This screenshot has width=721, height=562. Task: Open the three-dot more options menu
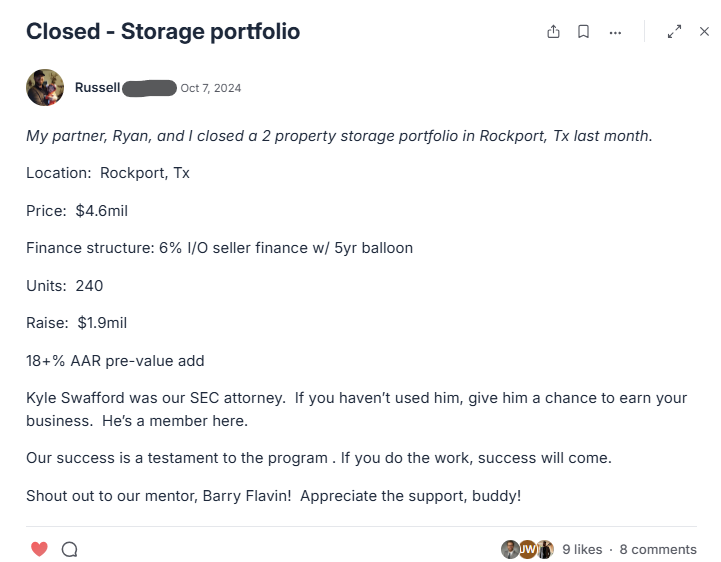[x=614, y=32]
